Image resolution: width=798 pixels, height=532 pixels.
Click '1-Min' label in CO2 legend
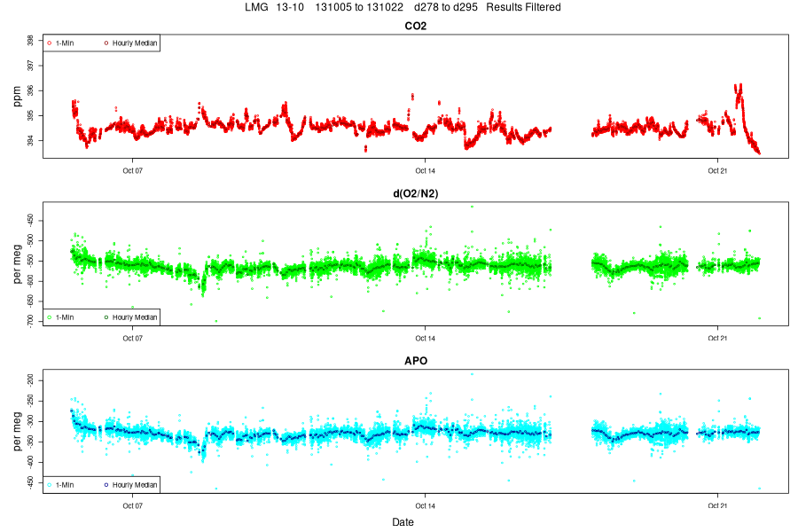coord(65,43)
